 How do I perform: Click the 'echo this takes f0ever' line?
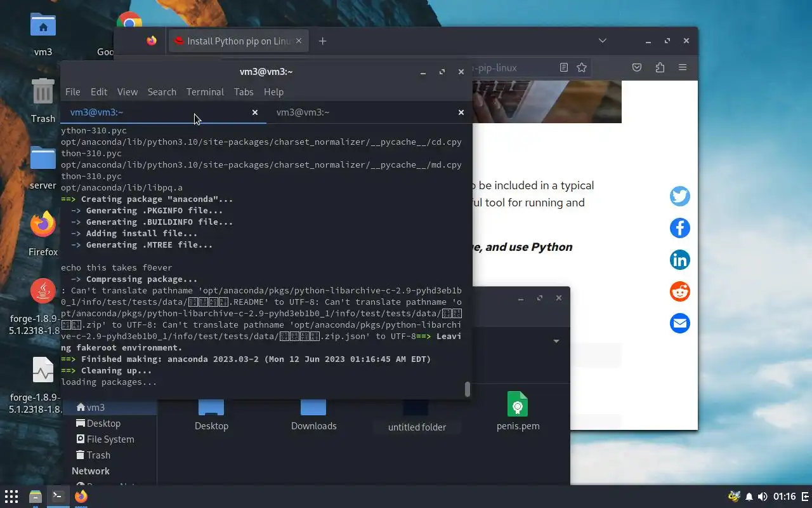[x=117, y=268]
